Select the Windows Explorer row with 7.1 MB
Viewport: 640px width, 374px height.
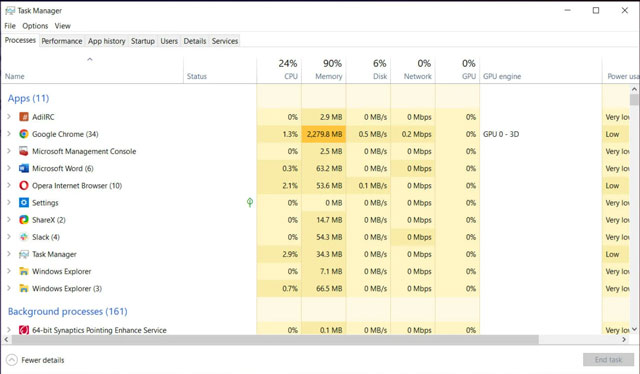(315, 272)
